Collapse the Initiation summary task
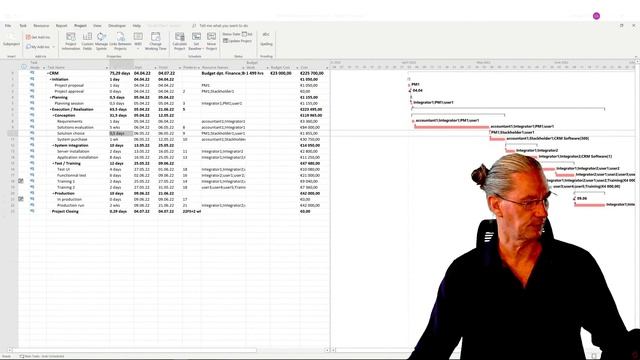The width and height of the screenshot is (640, 360). point(51,80)
